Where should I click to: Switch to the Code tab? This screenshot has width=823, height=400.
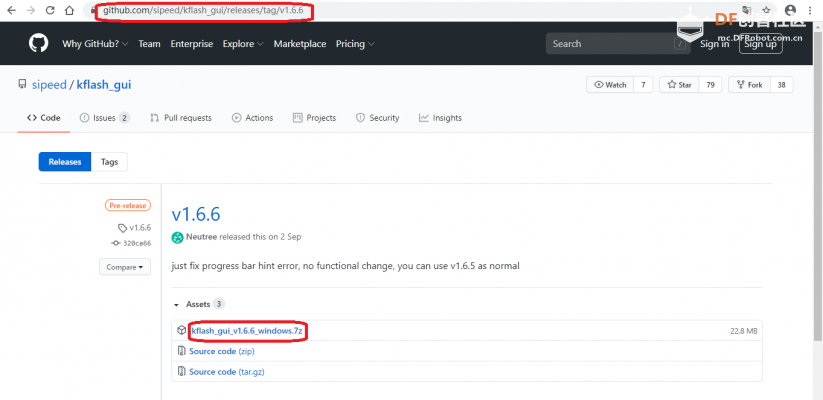point(44,118)
